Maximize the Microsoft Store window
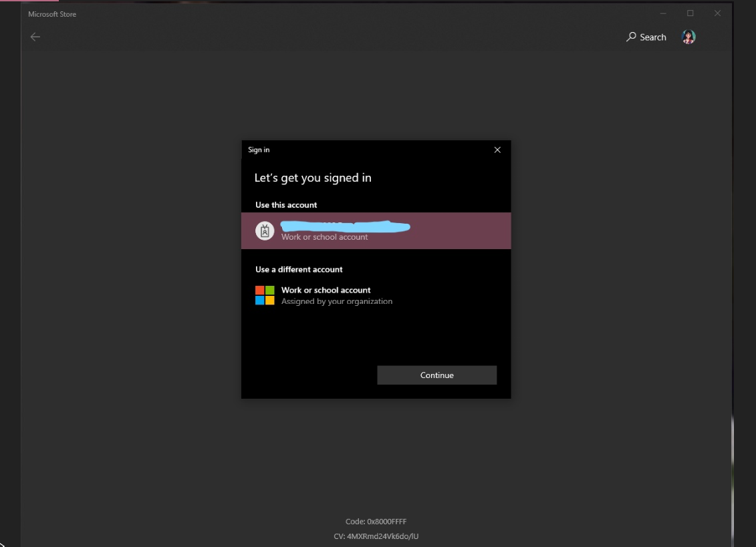756x547 pixels. coord(690,13)
